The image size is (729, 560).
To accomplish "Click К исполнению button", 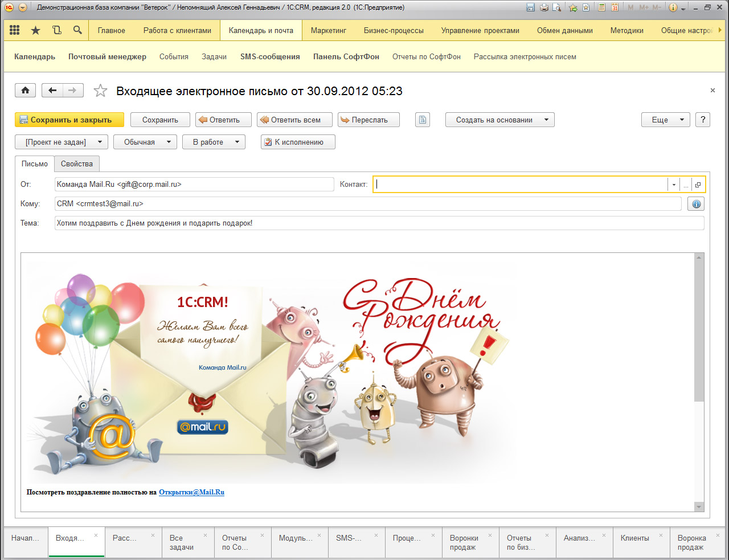I will coord(298,142).
